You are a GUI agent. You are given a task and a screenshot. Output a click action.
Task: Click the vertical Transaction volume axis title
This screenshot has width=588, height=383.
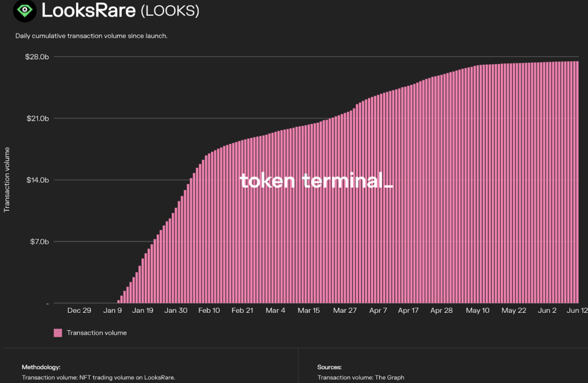(x=7, y=180)
